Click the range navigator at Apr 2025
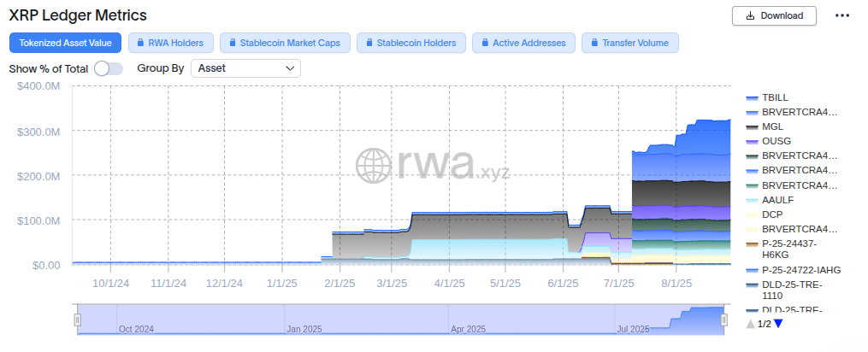This screenshot has height=352, width=868. click(x=468, y=329)
